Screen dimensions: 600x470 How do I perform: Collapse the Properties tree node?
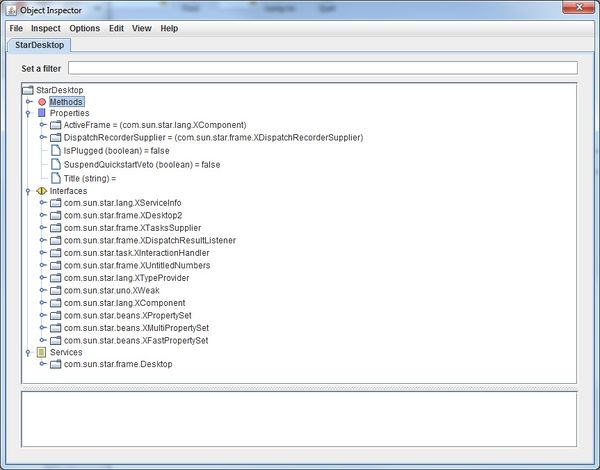click(x=29, y=113)
